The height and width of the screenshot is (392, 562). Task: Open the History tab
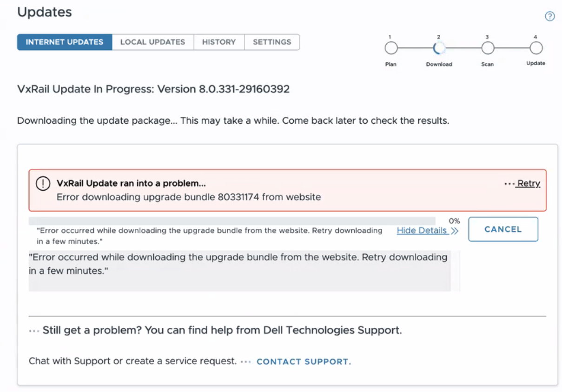(219, 42)
